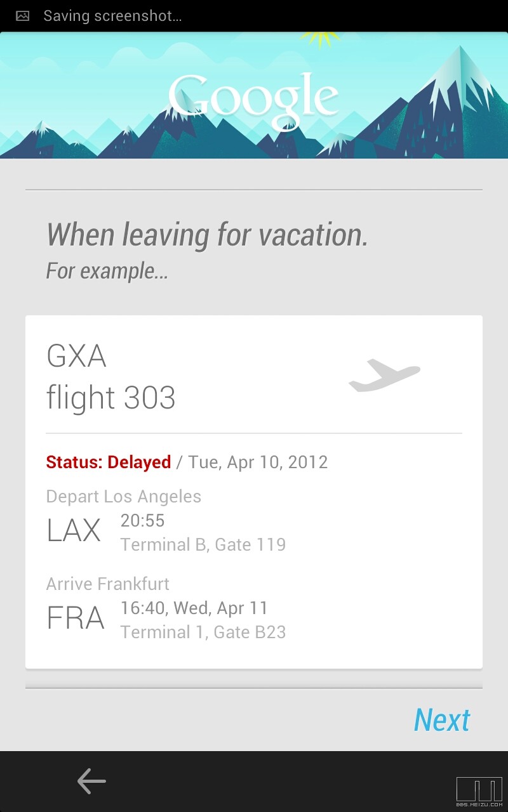Tap the 'For example...' subtitle
The height and width of the screenshot is (812, 508).
[x=107, y=272]
